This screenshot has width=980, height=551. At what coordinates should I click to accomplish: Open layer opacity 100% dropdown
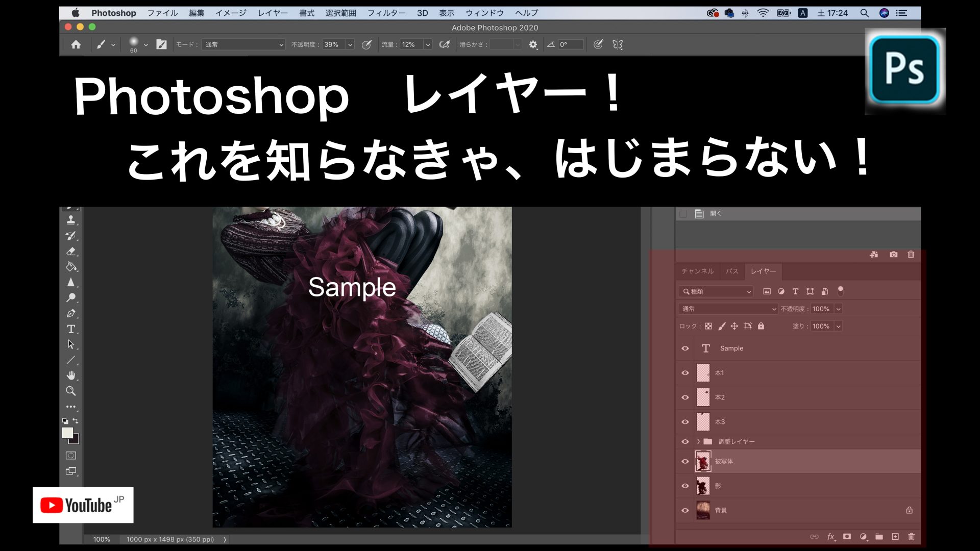(838, 309)
